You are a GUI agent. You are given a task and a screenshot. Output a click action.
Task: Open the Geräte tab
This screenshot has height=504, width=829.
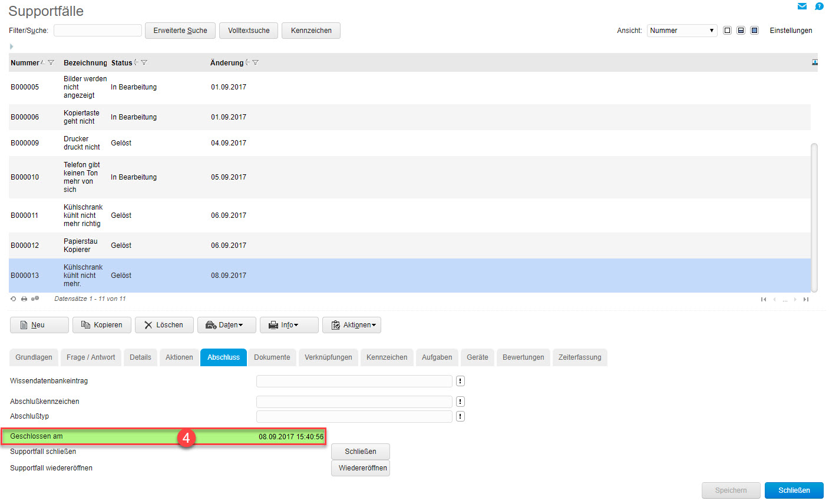(x=477, y=357)
